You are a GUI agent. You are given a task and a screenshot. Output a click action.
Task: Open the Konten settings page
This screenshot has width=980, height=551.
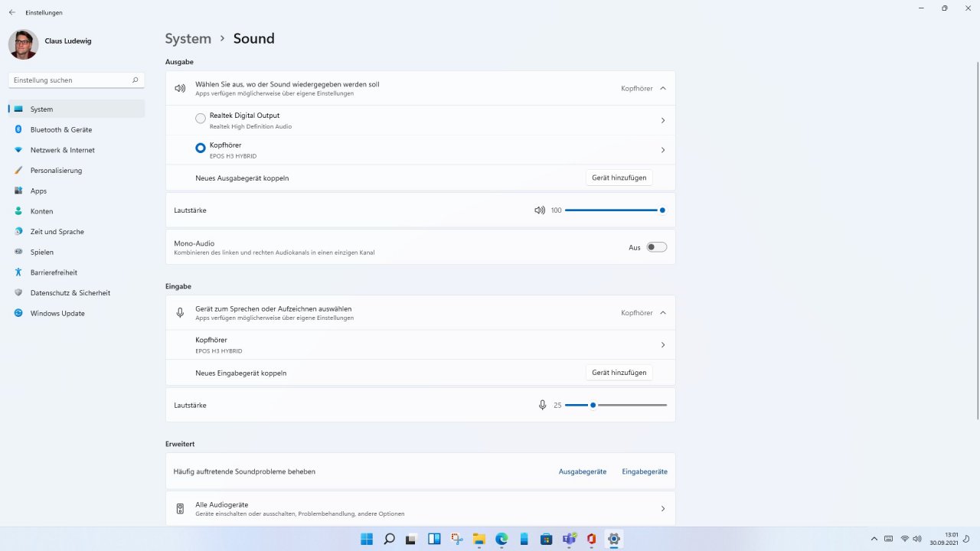pyautogui.click(x=76, y=211)
